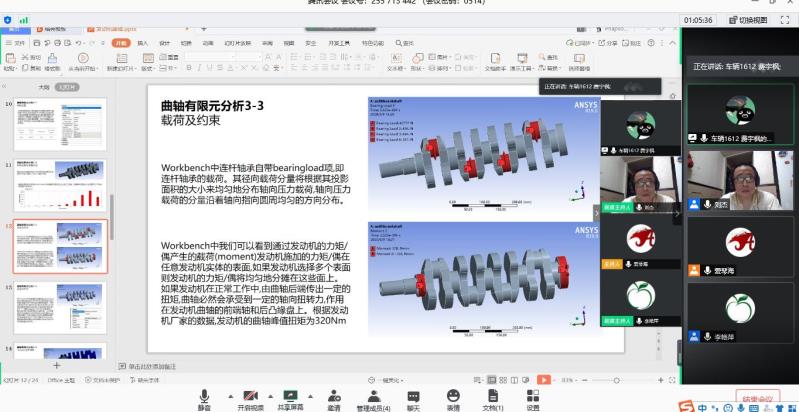Viewport: 799px width, 412px height.
Task: Collapse the participant video strip arrow
Action: coord(597,213)
